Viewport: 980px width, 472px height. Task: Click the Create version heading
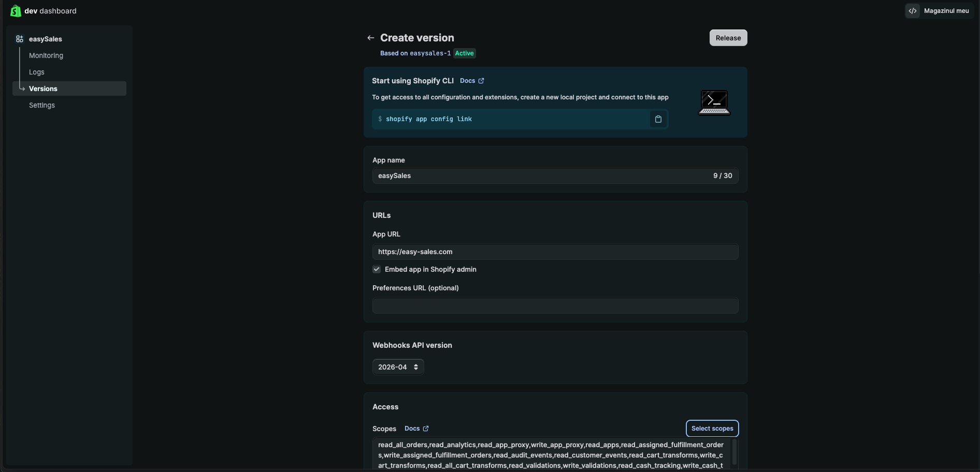coord(417,38)
